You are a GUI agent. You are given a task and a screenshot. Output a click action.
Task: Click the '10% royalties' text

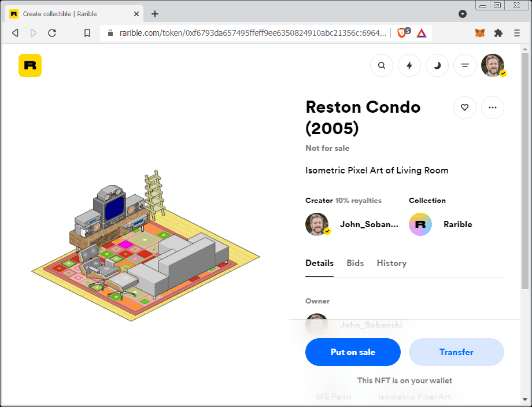(359, 201)
